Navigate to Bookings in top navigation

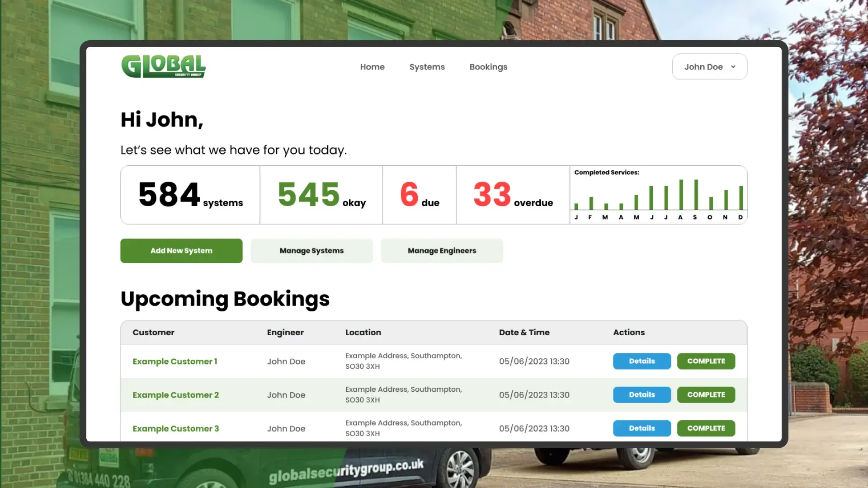tap(488, 67)
